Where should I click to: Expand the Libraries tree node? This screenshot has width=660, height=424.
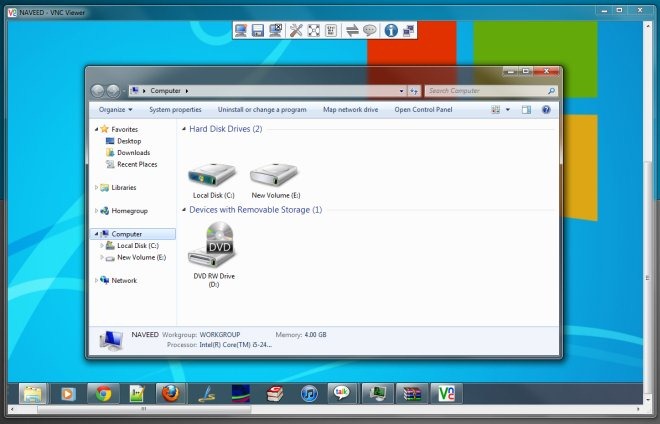(96, 187)
